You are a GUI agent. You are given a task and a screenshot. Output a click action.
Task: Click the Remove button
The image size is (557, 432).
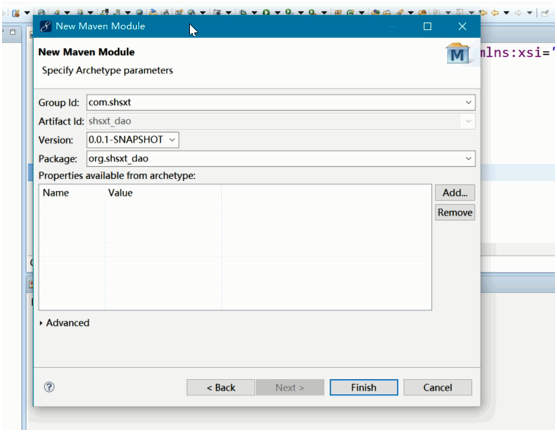pos(455,212)
